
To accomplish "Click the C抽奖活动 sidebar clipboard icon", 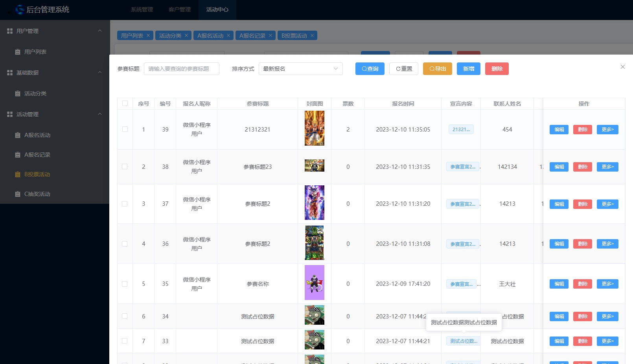I will tap(18, 194).
